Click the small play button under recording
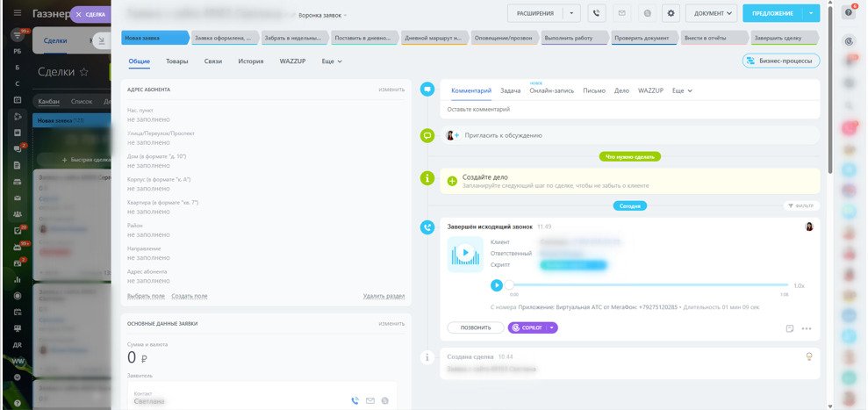The height and width of the screenshot is (410, 868). click(497, 284)
